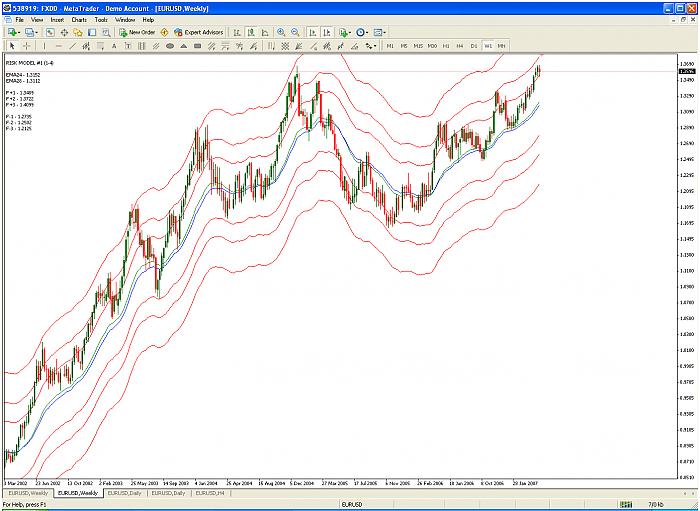Open the Profiles icon
The image size is (700, 511).
(29, 32)
